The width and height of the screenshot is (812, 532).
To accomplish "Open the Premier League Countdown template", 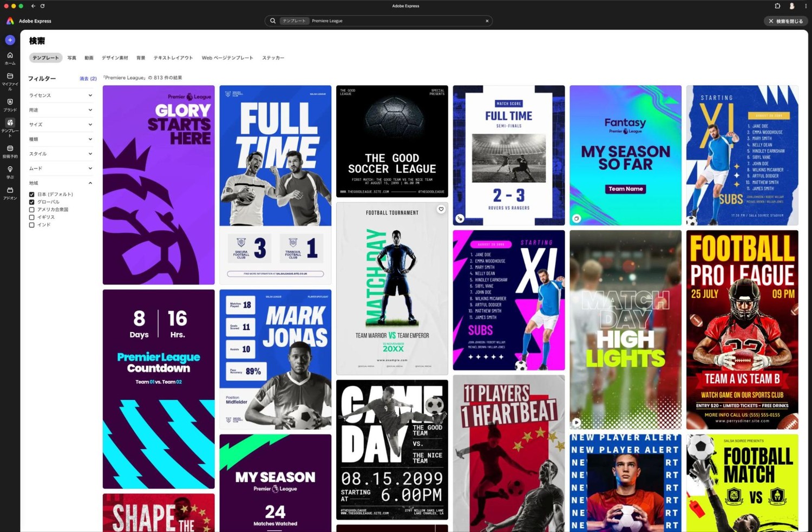I will (x=159, y=388).
